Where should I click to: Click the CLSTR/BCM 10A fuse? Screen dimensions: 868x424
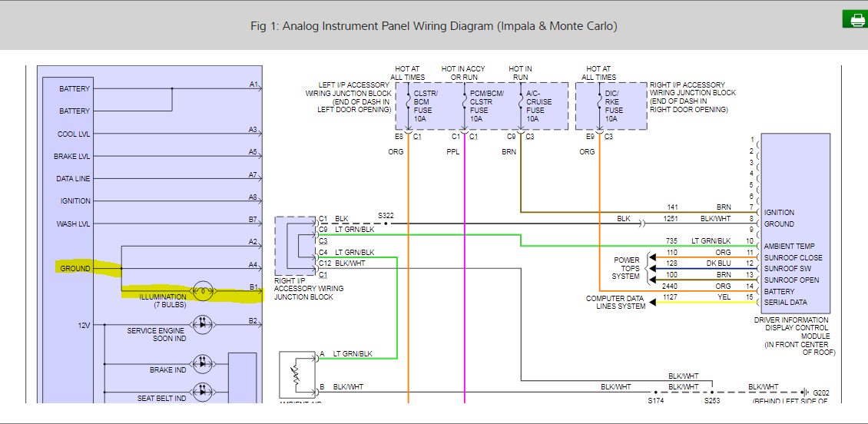[x=422, y=106]
